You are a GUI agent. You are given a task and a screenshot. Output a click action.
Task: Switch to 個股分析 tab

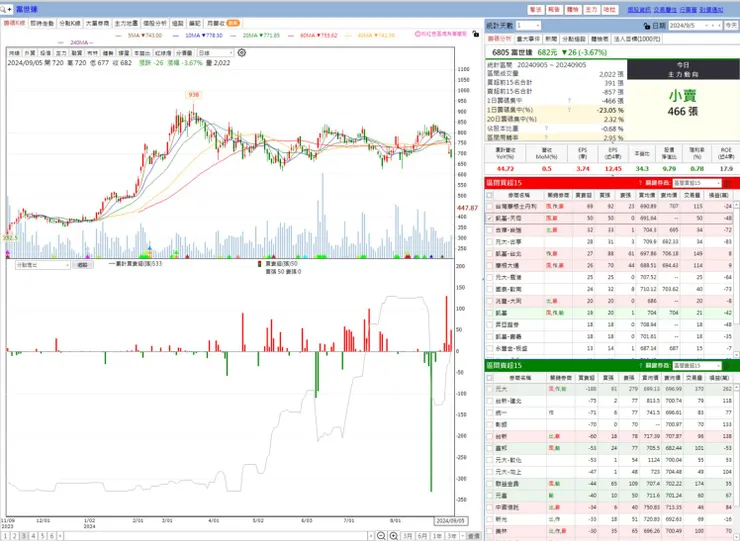click(155, 23)
